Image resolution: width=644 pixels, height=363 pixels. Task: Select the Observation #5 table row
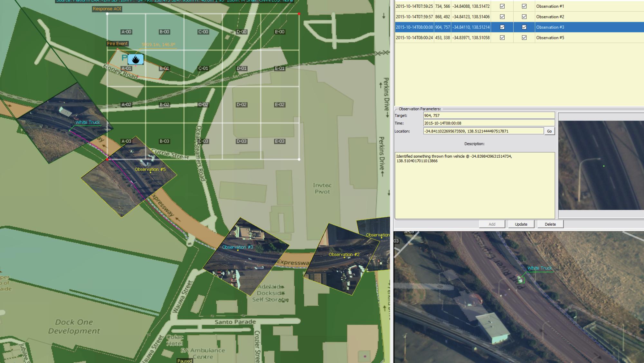(550, 38)
